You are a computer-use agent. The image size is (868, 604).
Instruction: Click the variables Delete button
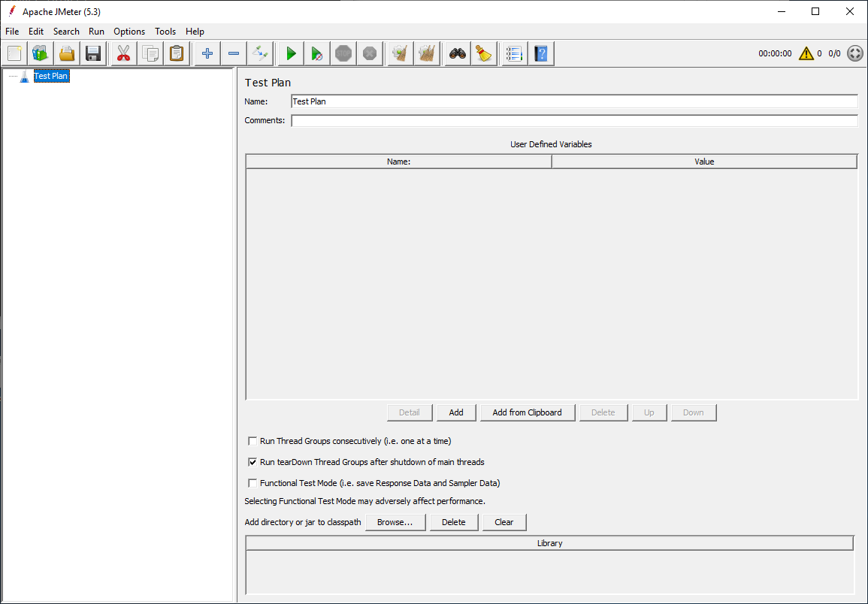(x=603, y=412)
